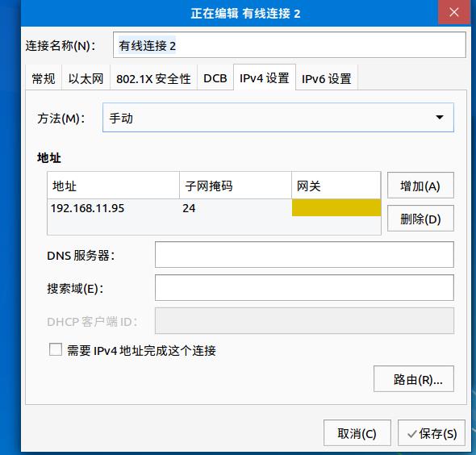Focus the 搜索域(E) input field
The height and width of the screenshot is (455, 476).
pos(304,288)
